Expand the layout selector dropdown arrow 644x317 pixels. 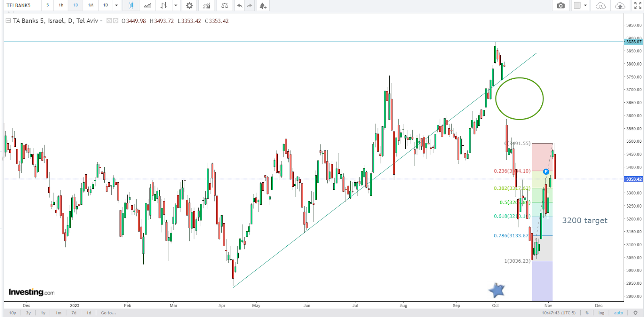pyautogui.click(x=585, y=5)
